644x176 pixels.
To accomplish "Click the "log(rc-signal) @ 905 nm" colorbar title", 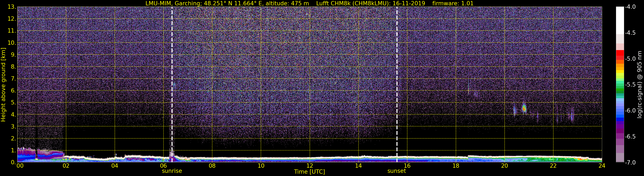I will coord(640,85).
